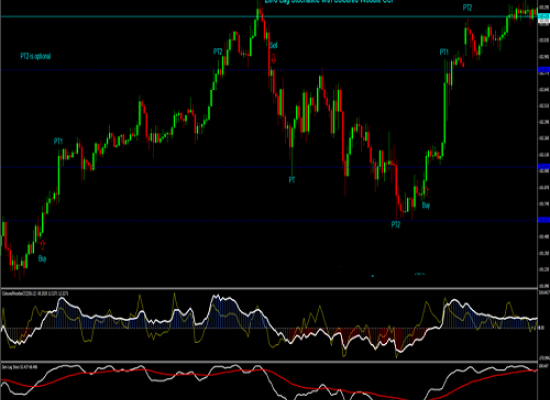This screenshot has height=400, width=550.
Task: Click the bottom blue price tag on right axis
Action: (544, 220)
